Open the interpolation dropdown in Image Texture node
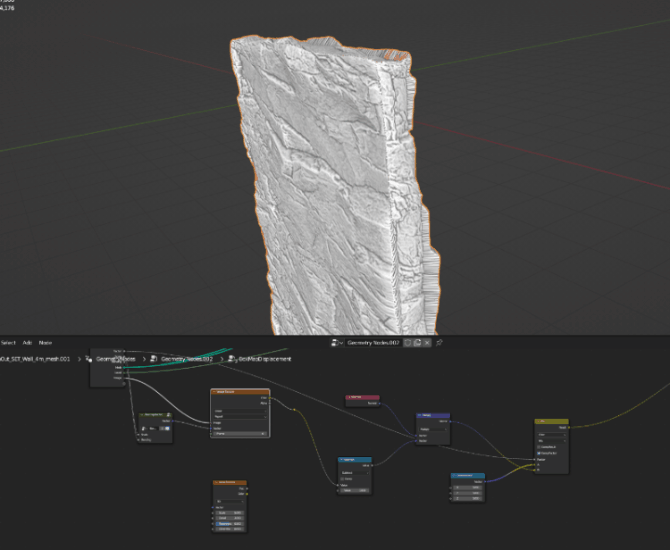The height and width of the screenshot is (550, 670). pos(240,411)
